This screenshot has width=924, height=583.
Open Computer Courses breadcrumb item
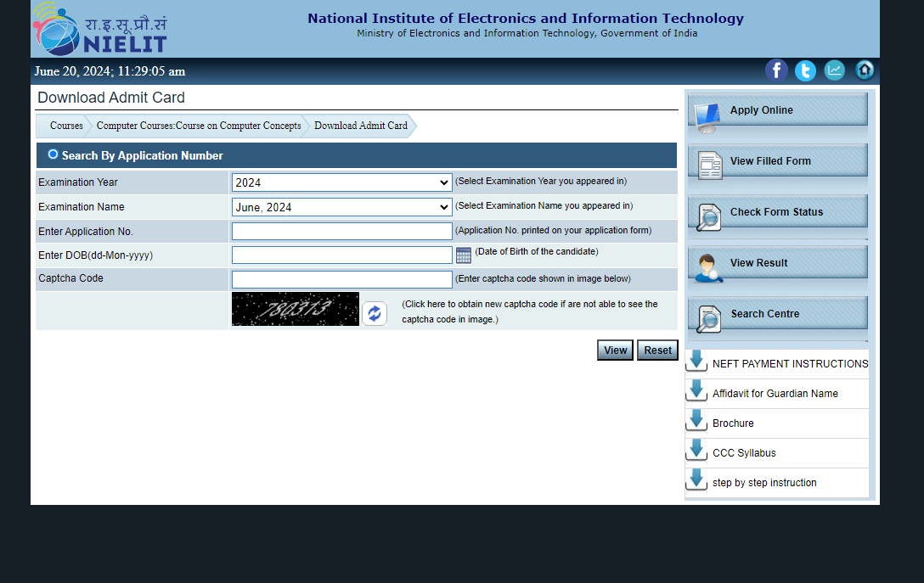click(198, 126)
